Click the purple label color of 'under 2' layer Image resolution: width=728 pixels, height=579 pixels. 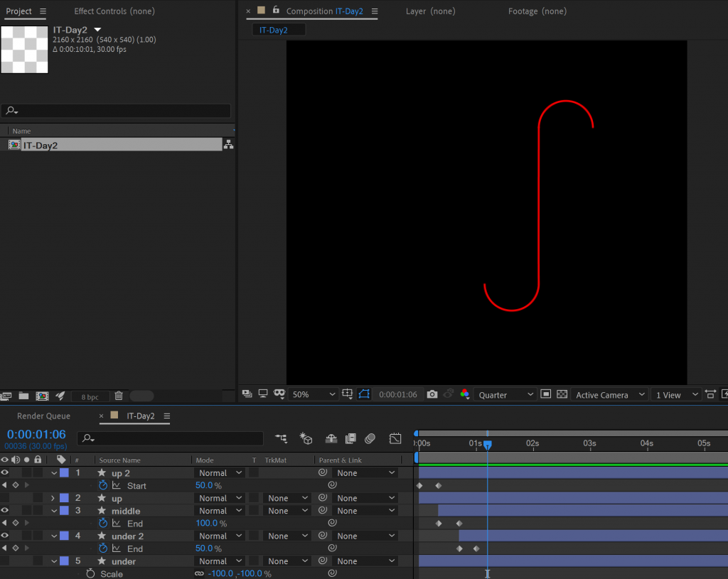[64, 536]
